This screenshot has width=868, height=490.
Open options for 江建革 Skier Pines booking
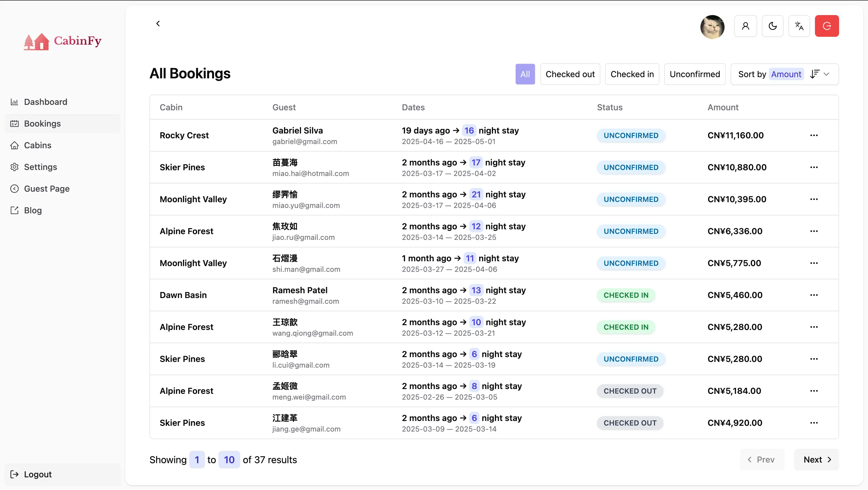(814, 423)
